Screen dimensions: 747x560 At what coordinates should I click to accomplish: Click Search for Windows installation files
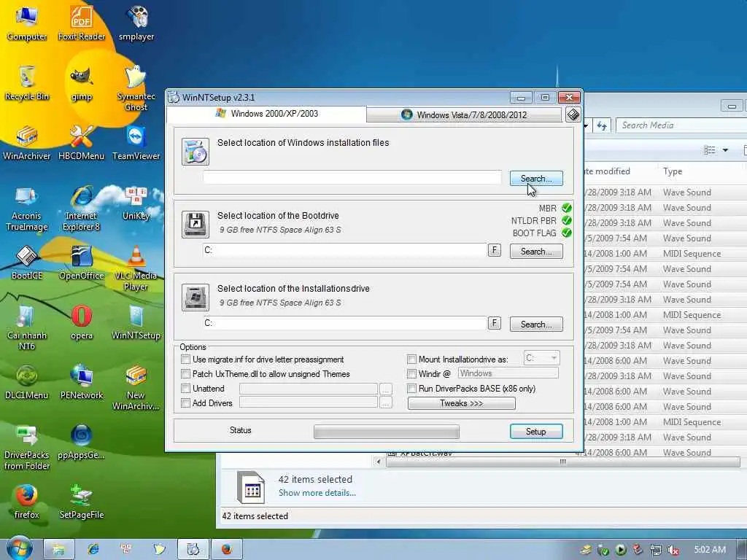pyautogui.click(x=536, y=178)
